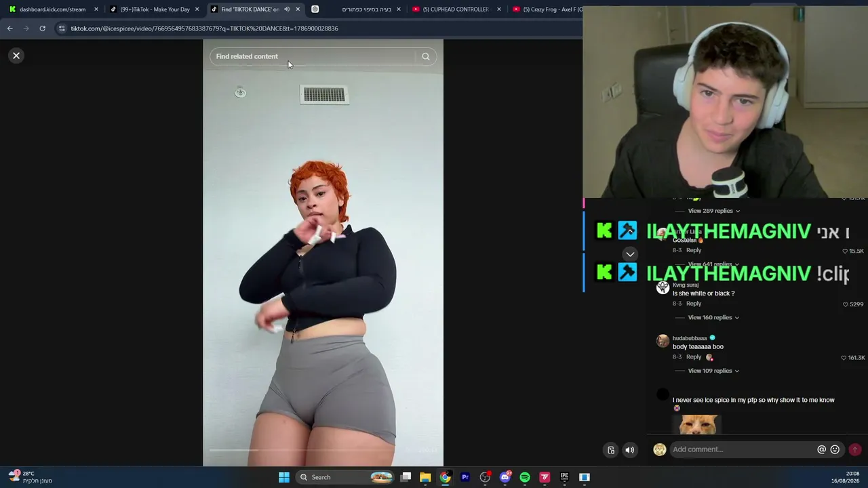Reply to the 'body teaaaaa boo' comment
This screenshot has width=868, height=488.
coord(693,357)
